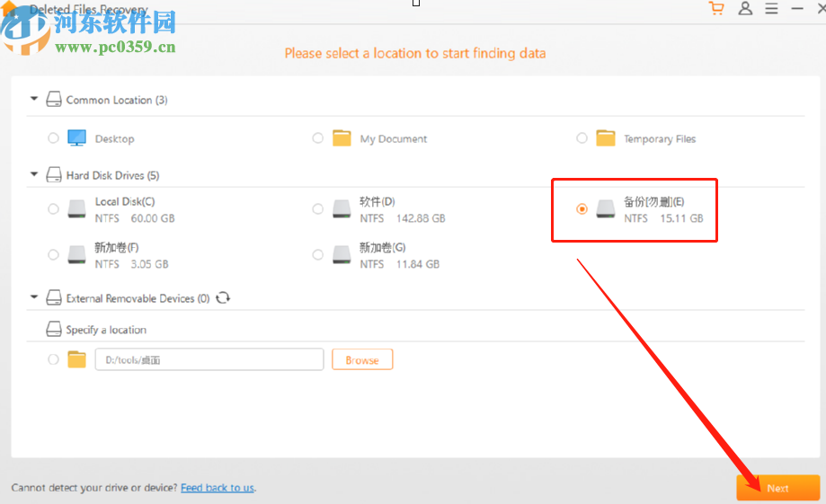The width and height of the screenshot is (826, 504).
Task: Open the hamburger menu icon
Action: coord(772,8)
